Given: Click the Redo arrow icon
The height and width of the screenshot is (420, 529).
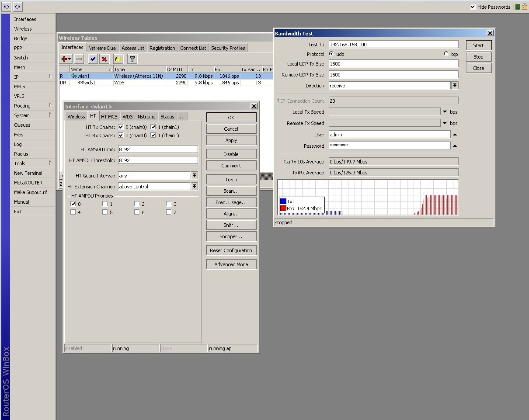Looking at the screenshot, I should point(17,7).
